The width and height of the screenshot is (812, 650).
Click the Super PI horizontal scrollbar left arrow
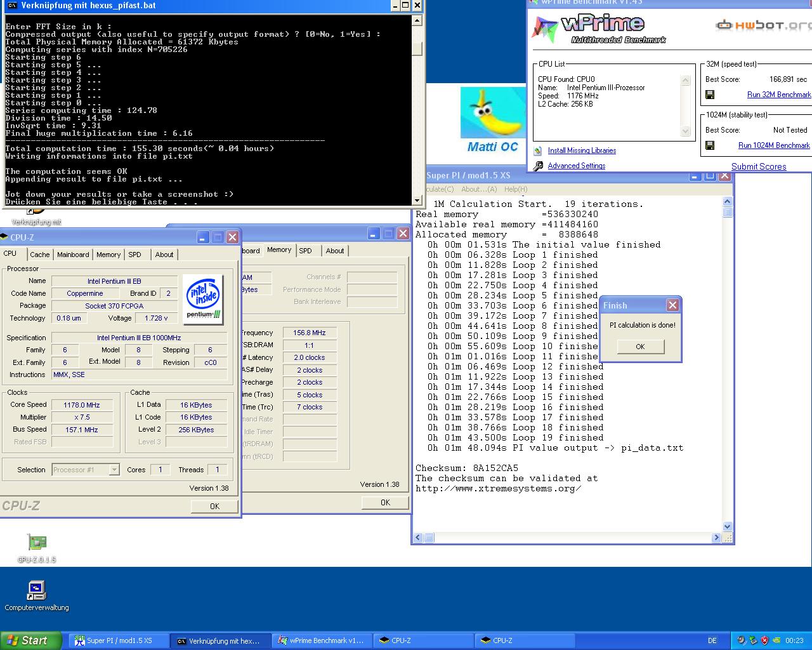pyautogui.click(x=417, y=538)
